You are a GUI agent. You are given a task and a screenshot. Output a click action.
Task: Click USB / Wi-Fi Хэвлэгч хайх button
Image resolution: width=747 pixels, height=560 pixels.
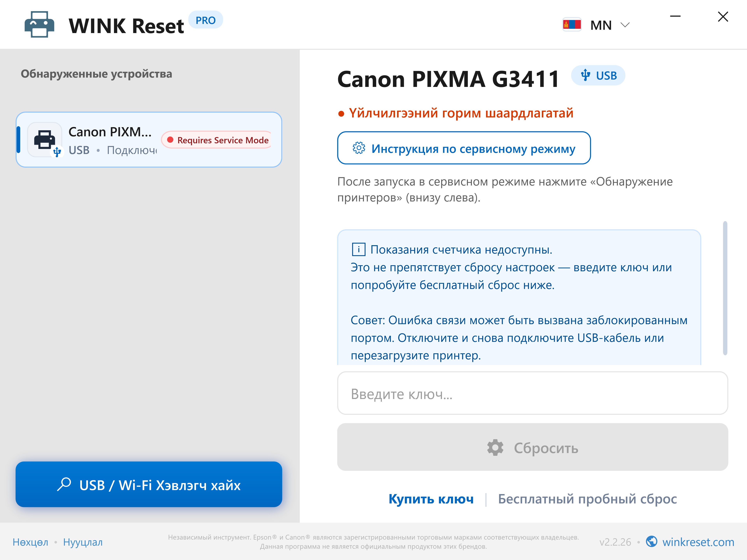click(x=149, y=484)
